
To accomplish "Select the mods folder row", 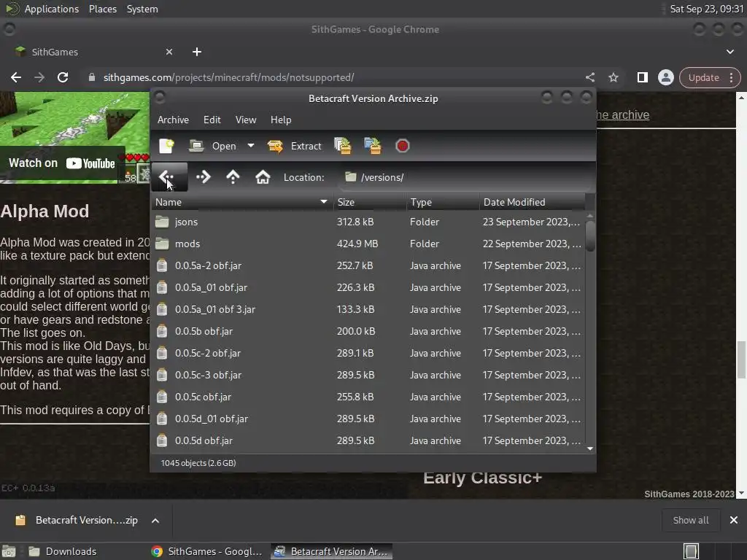I will click(368, 244).
